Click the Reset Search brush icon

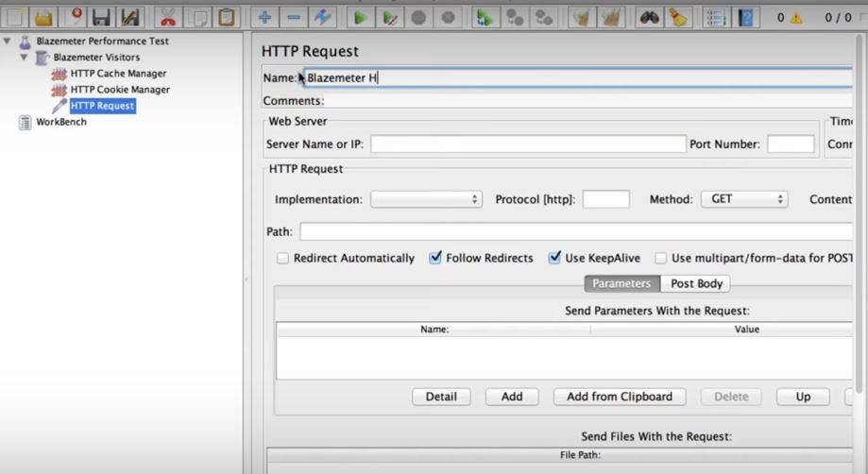pyautogui.click(x=677, y=18)
